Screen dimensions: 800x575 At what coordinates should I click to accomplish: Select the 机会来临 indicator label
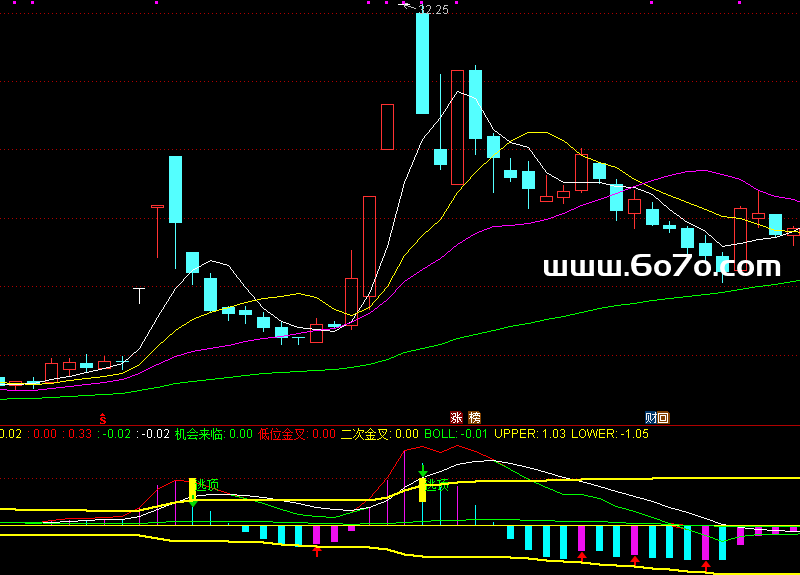200,434
